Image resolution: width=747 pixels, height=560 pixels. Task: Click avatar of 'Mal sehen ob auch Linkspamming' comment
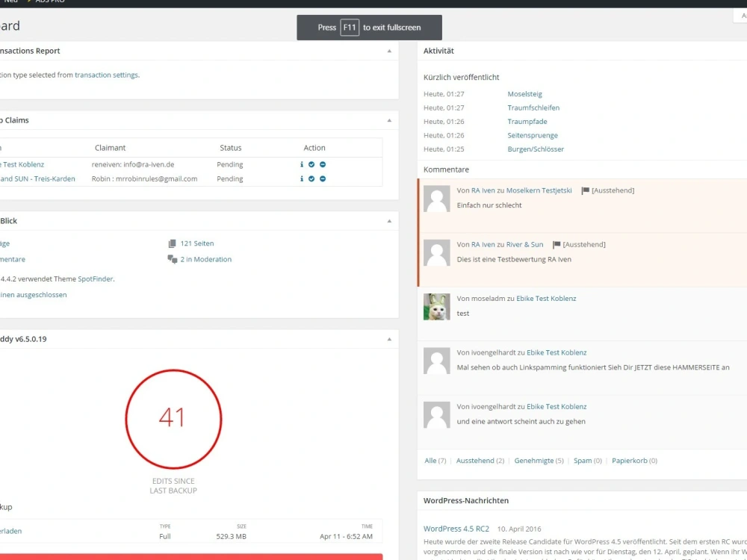coord(437,361)
